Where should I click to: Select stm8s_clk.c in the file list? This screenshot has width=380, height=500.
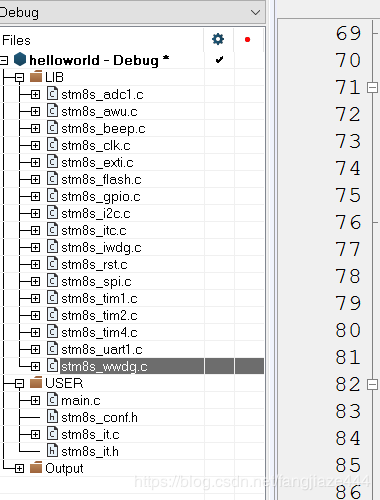(96, 146)
